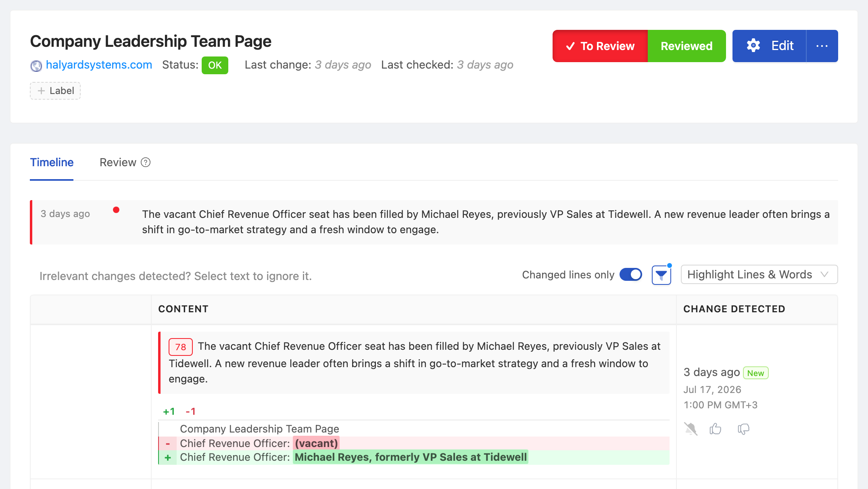Click the Review tab help question icon
Viewport: 868px width, 489px height.
click(x=146, y=162)
